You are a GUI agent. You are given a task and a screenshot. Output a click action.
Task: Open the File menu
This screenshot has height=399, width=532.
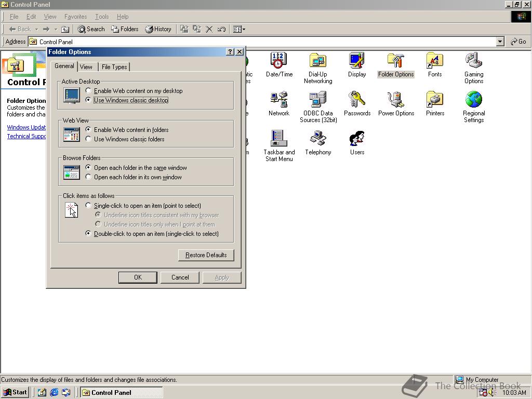14,17
